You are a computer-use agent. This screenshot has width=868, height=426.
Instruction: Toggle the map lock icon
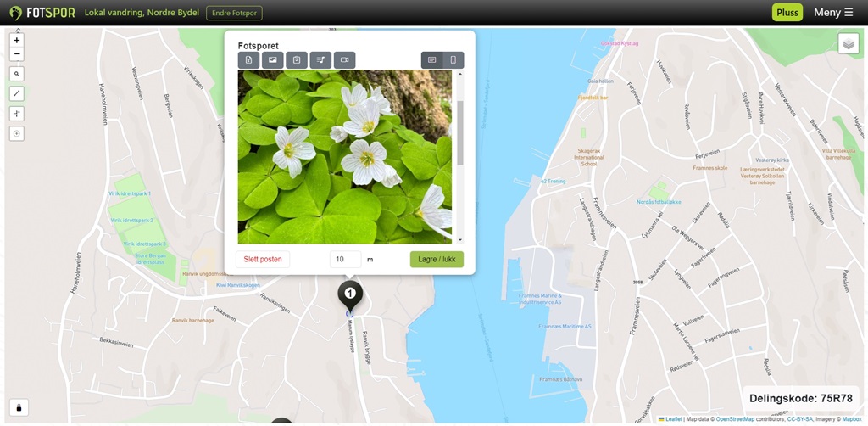pyautogui.click(x=19, y=407)
